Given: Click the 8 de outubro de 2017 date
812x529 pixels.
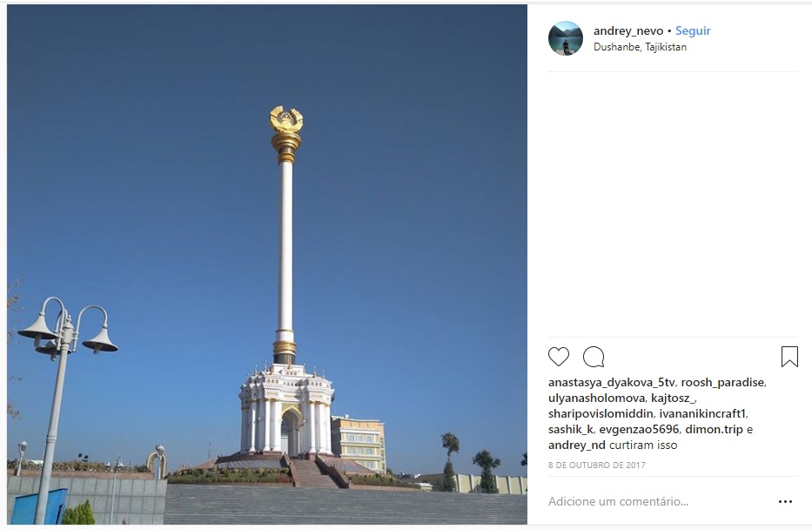Looking at the screenshot, I should pyautogui.click(x=596, y=465).
